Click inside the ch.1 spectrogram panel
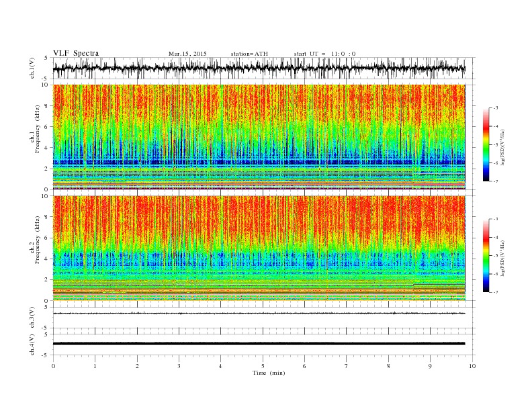The image size is (532, 411). coord(259,137)
